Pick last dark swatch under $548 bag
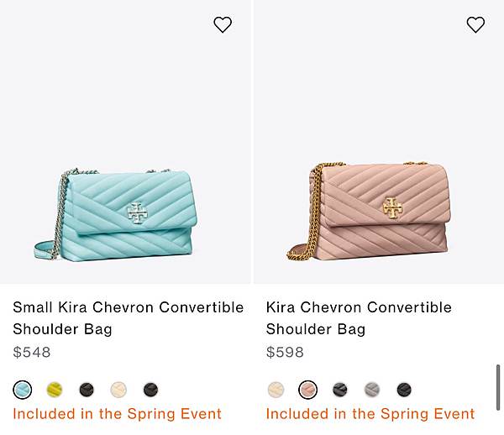The height and width of the screenshot is (435, 504). tap(150, 390)
